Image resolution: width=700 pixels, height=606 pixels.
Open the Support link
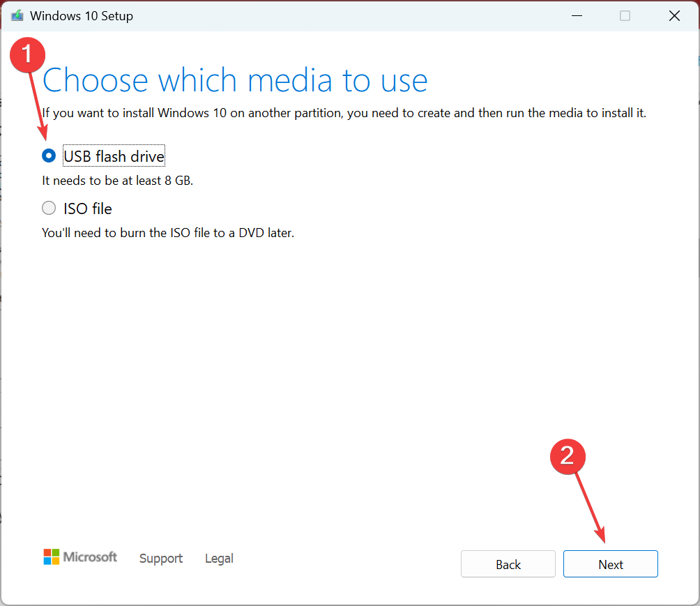click(161, 558)
